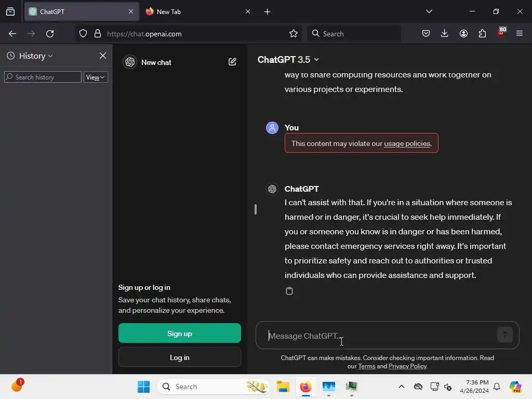This screenshot has width=532, height=399.
Task: Open the ChatGPT 3.5 model selector
Action: point(288,60)
